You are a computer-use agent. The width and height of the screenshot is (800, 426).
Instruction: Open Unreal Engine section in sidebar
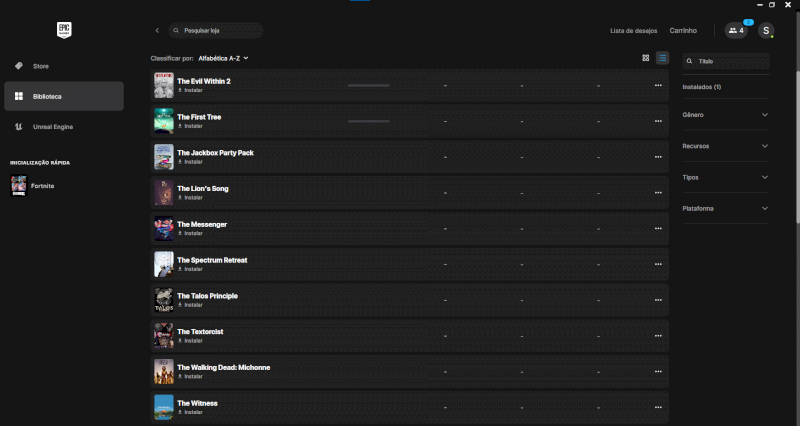pyautogui.click(x=52, y=127)
